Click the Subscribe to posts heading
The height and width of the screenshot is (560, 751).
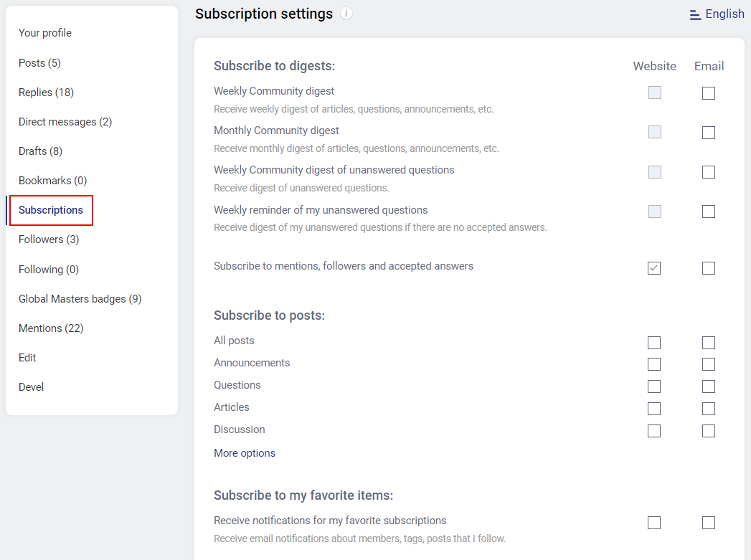pyautogui.click(x=269, y=315)
